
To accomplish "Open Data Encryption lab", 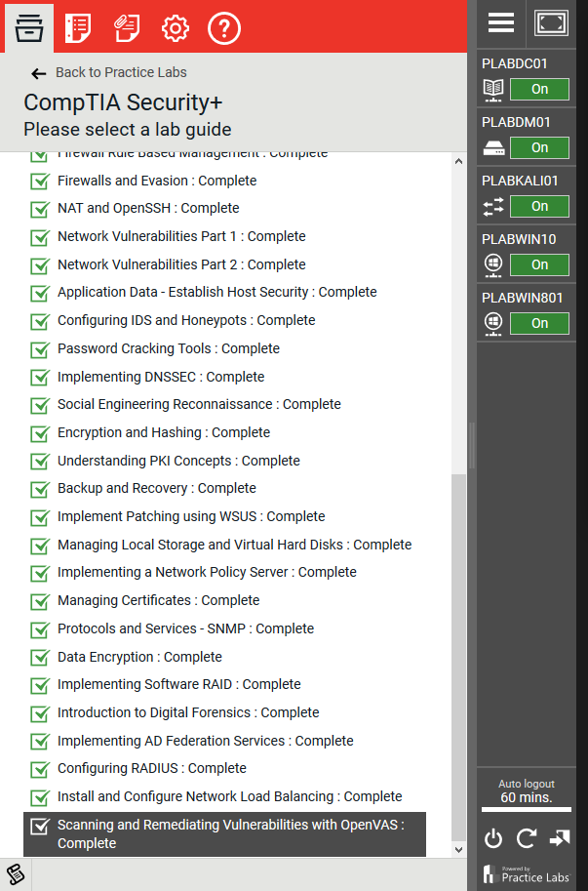I will pyautogui.click(x=139, y=657).
